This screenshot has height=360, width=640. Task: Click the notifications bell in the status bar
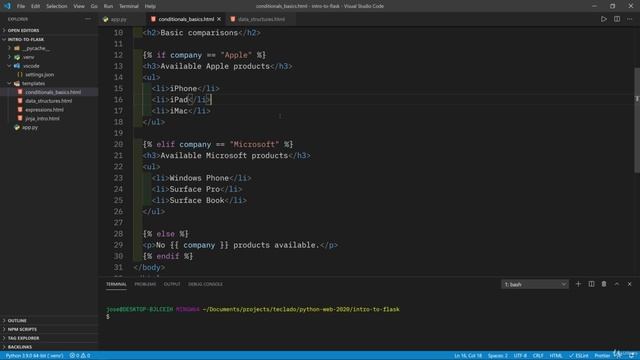(x=631, y=356)
